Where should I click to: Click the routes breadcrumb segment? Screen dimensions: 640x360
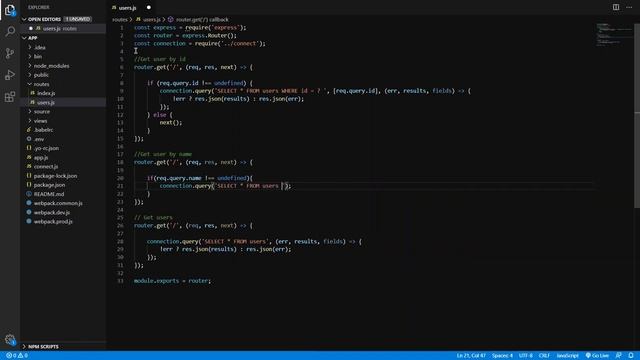click(x=120, y=20)
